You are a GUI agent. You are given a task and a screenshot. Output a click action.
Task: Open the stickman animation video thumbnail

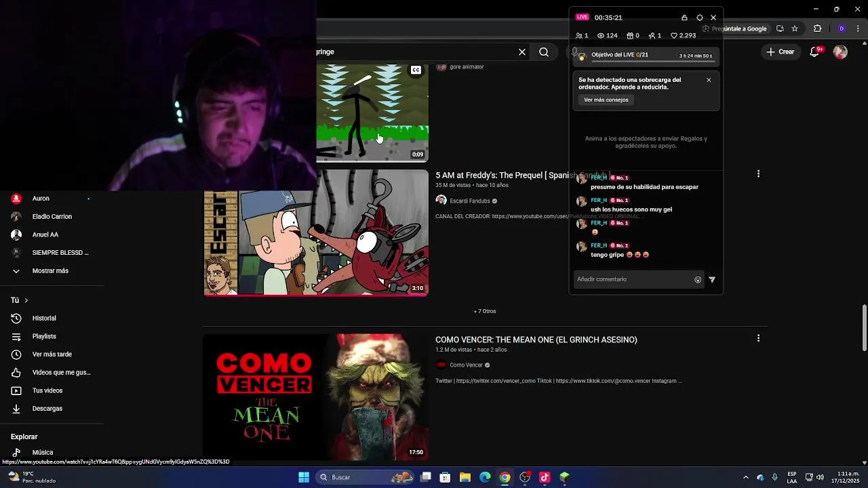(372, 113)
